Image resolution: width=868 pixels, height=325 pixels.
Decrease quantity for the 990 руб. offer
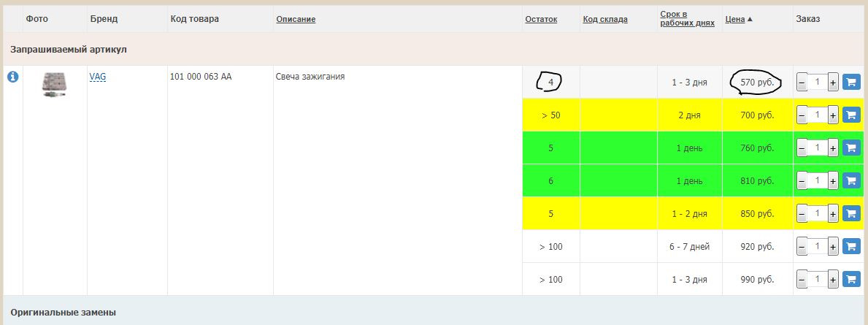pos(802,279)
